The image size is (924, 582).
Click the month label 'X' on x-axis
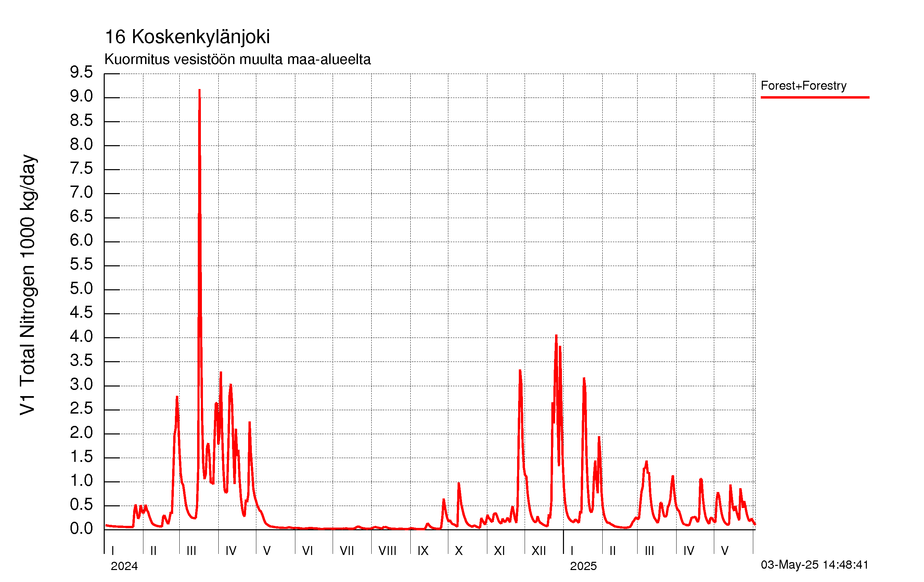pos(459,551)
